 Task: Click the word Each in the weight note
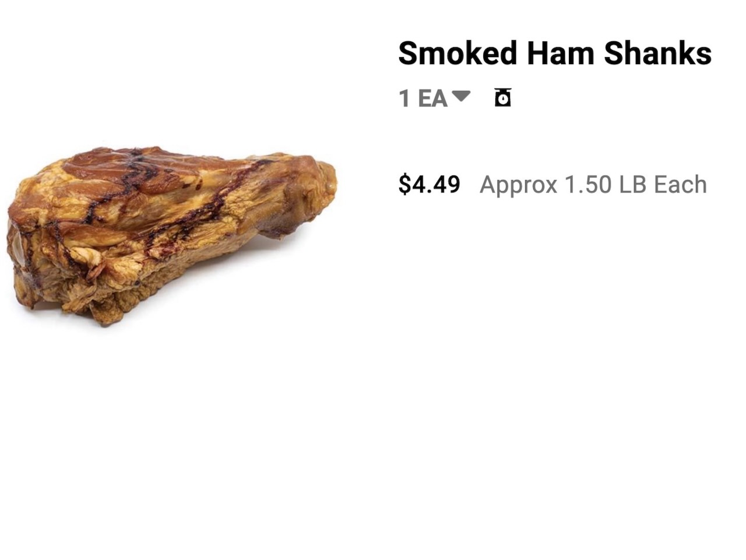coord(681,185)
